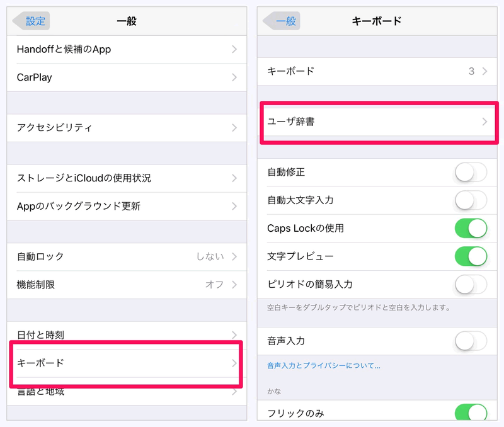Turn on the 音声入力 switch

471,341
